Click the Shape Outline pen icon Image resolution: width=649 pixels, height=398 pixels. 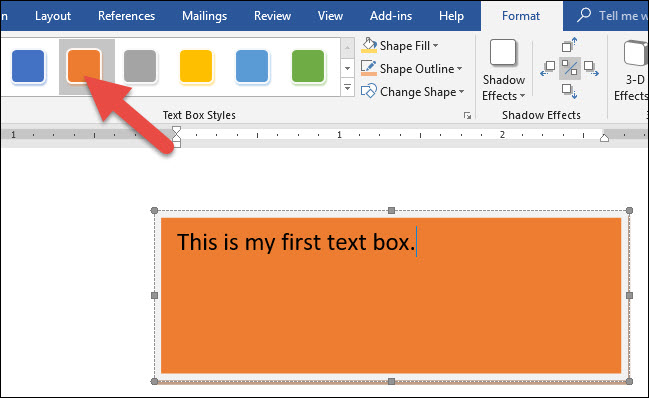coord(368,68)
